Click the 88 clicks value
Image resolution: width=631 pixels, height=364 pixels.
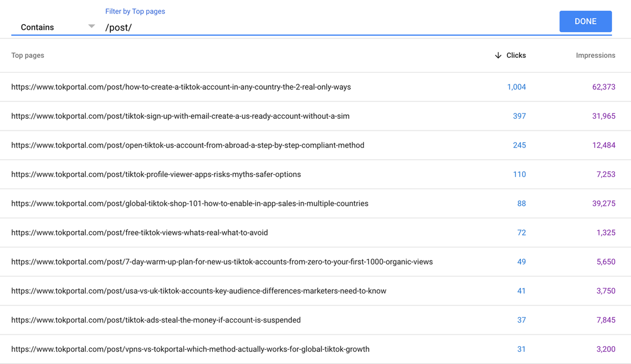522,204
